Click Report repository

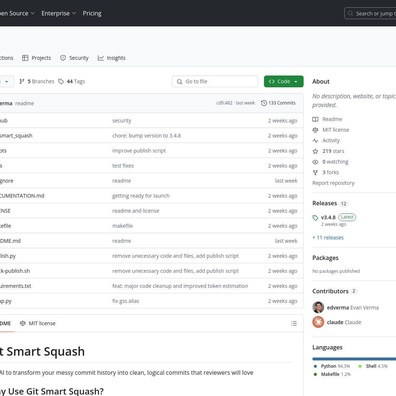333,183
